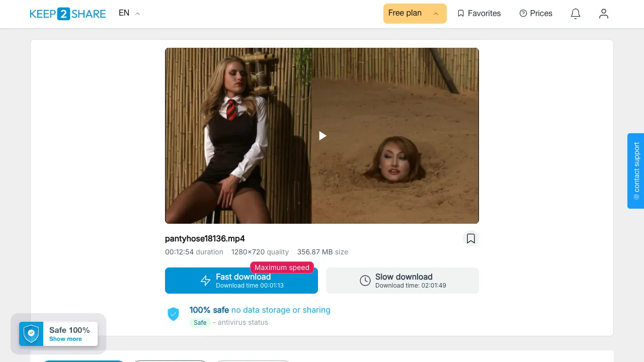Expand the Free plan dropdown
The height and width of the screenshot is (362, 644).
tap(415, 14)
